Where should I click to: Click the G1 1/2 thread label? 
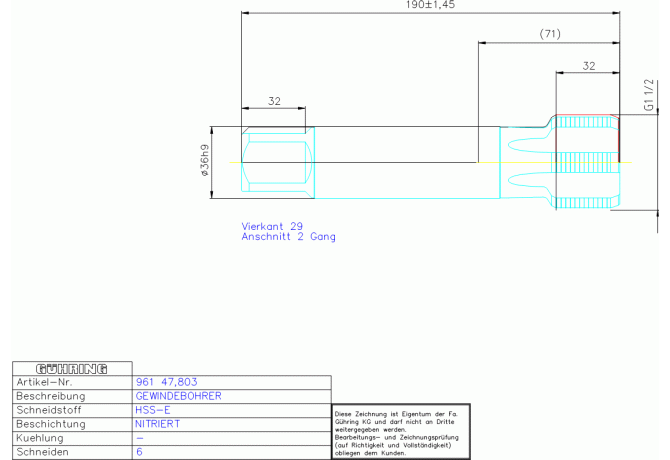(649, 95)
